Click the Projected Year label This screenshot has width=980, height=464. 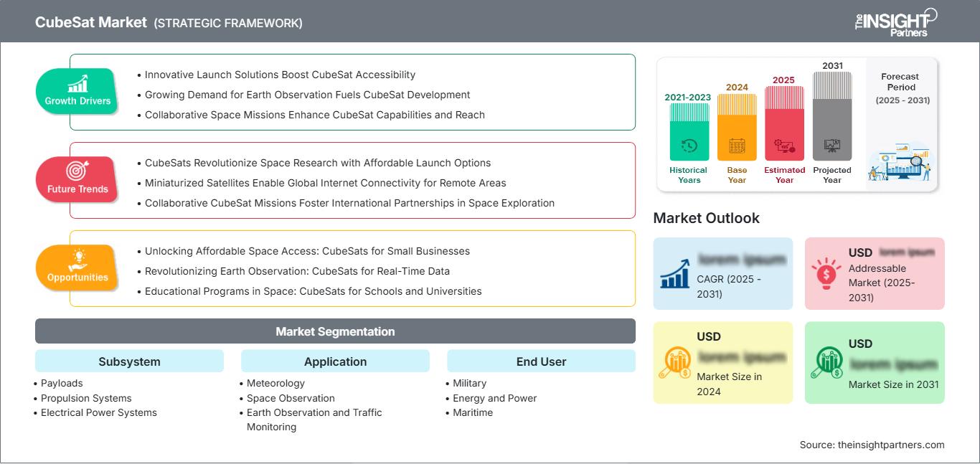pyautogui.click(x=832, y=175)
